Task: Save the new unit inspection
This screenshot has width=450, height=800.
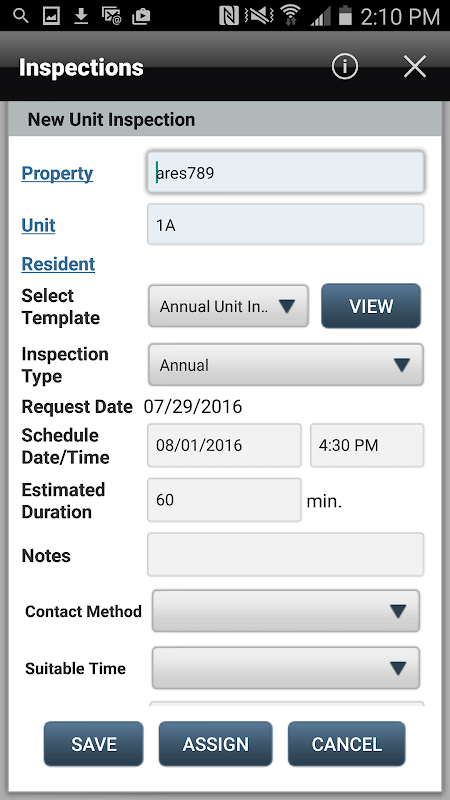Action: 93,744
